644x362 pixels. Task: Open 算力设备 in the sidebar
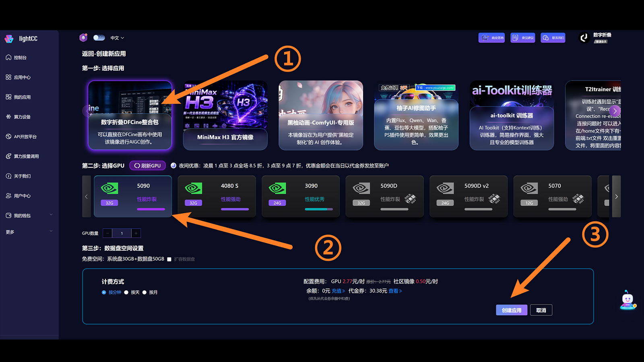click(x=18, y=117)
